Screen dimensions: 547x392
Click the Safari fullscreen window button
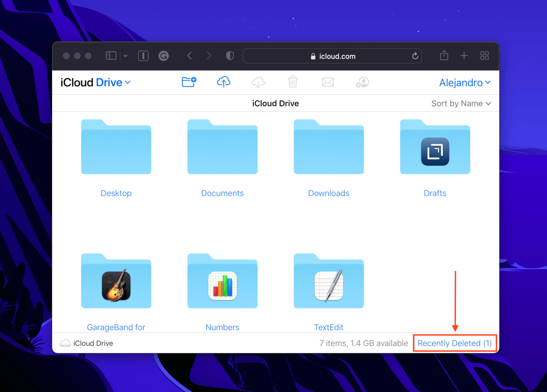click(88, 56)
